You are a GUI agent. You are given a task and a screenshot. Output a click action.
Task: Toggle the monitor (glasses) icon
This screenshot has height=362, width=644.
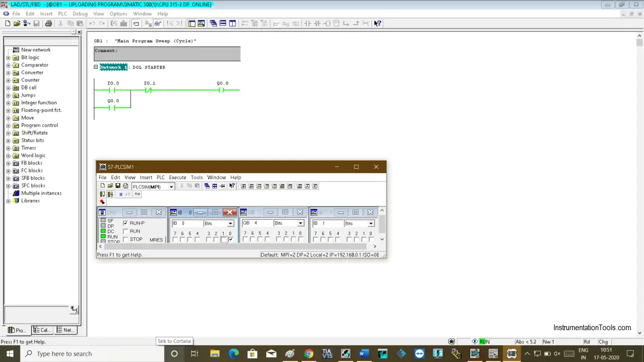158,24
